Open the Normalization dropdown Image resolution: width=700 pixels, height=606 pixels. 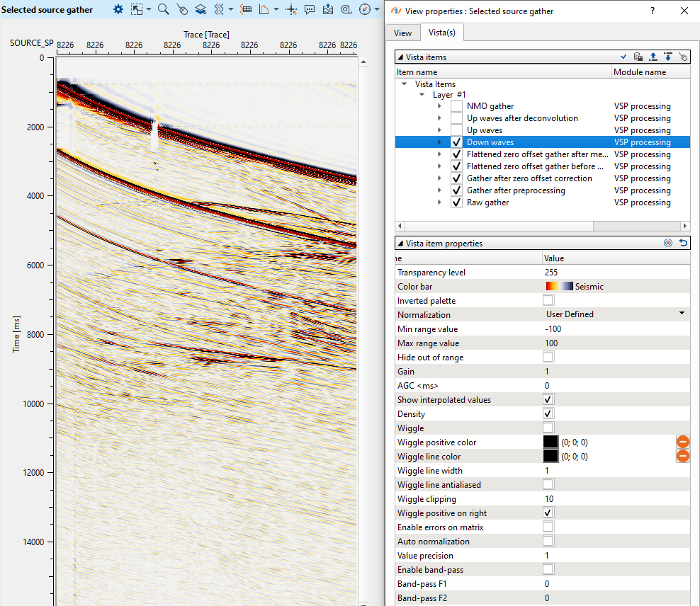coord(615,314)
